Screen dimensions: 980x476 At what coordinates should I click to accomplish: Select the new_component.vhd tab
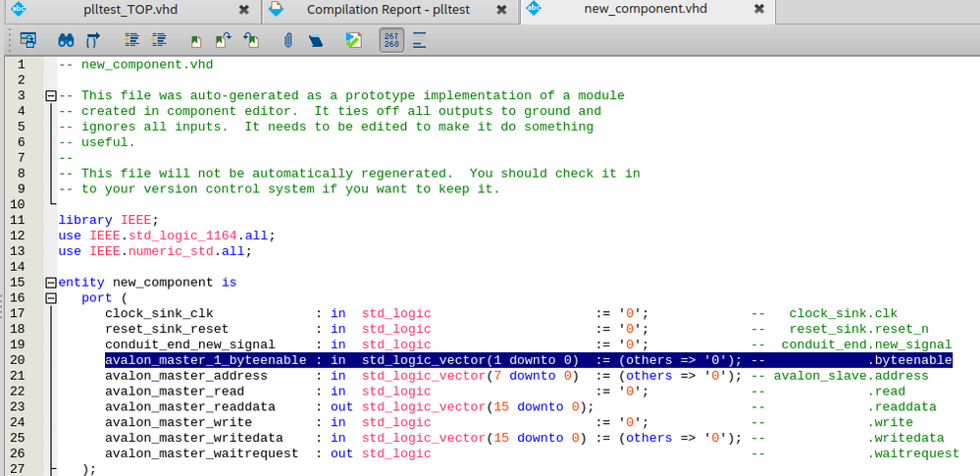(x=645, y=10)
